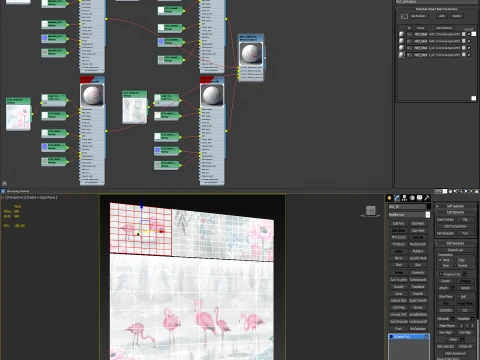The height and width of the screenshot is (360, 480).
Task: Click the Unwrap UVW modifier button
Action: point(399,314)
